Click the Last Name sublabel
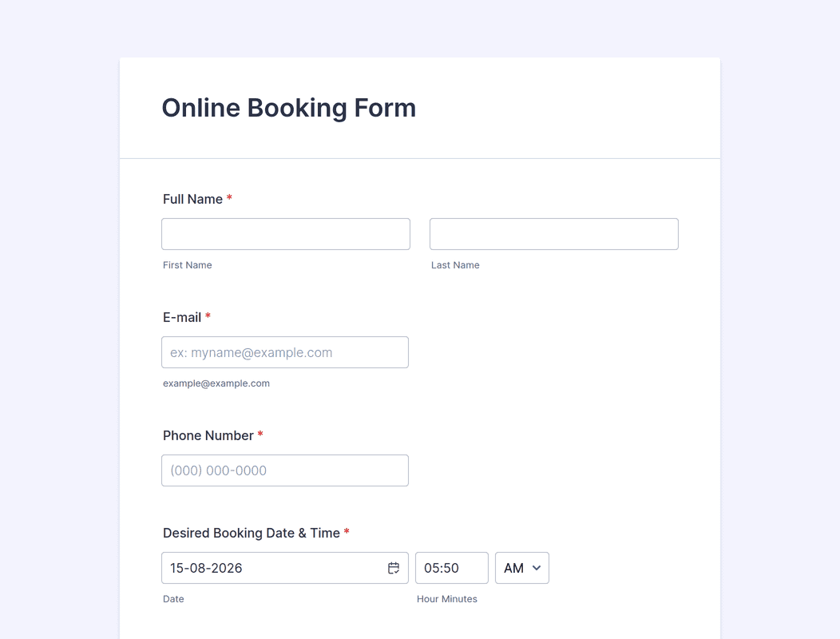840x639 pixels. [455, 265]
